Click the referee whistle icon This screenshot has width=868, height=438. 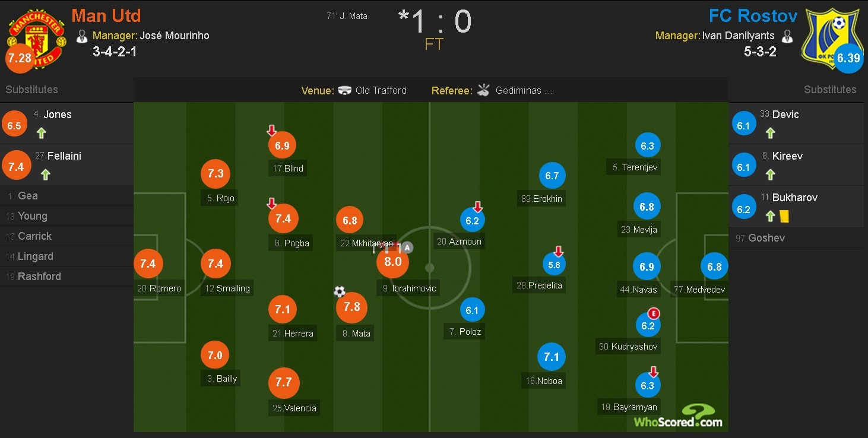(484, 91)
